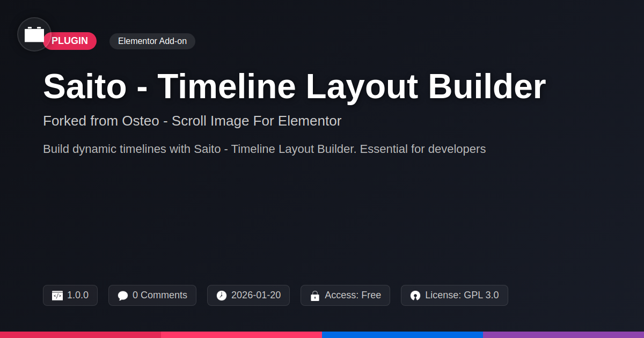The width and height of the screenshot is (644, 338).
Task: Select the Access: Free label
Action: coord(353,295)
